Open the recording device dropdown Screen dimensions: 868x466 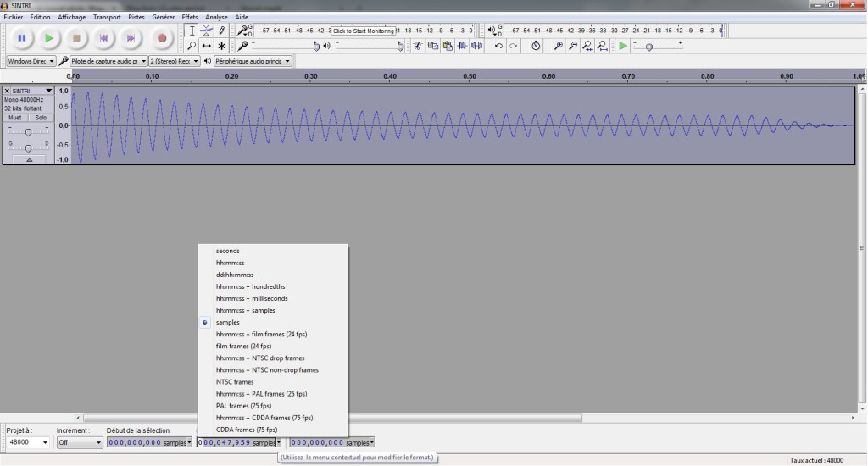[108, 62]
